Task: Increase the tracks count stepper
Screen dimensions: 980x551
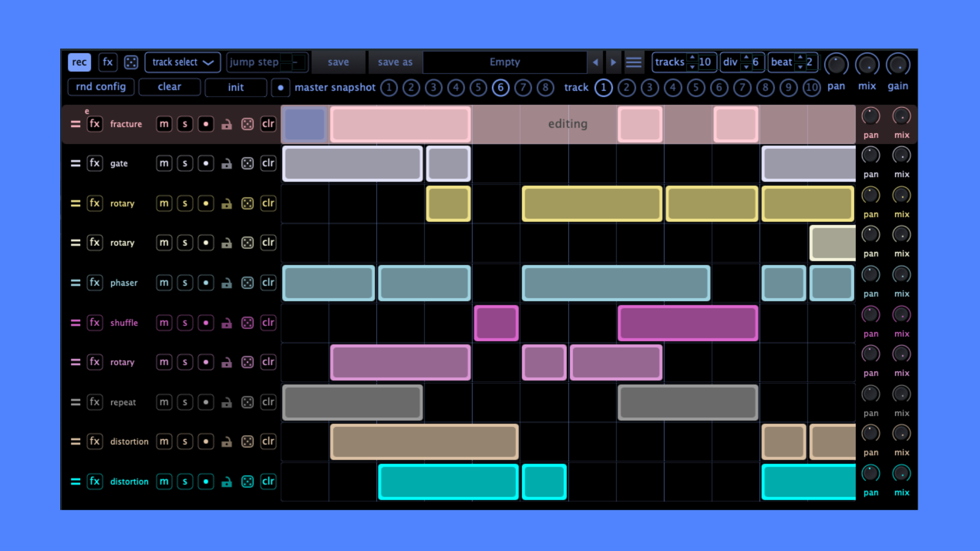Action: click(x=692, y=58)
